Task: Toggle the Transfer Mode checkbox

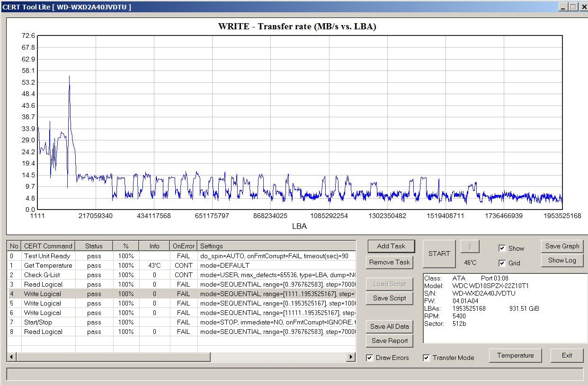Action: click(427, 358)
